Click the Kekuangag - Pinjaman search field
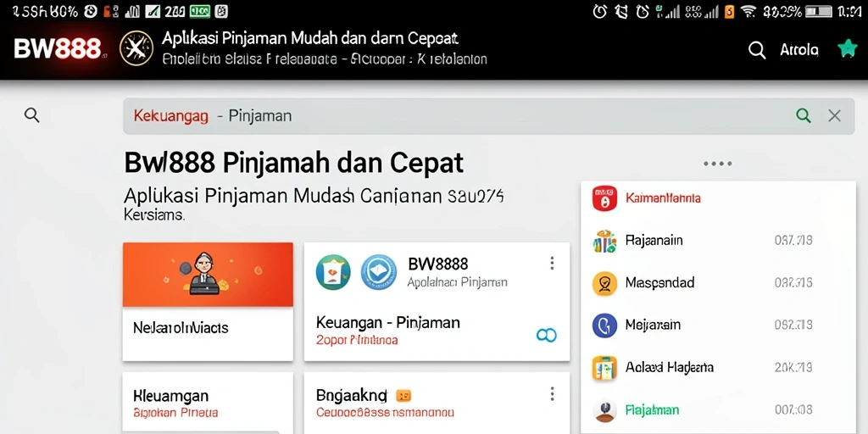 tap(489, 116)
